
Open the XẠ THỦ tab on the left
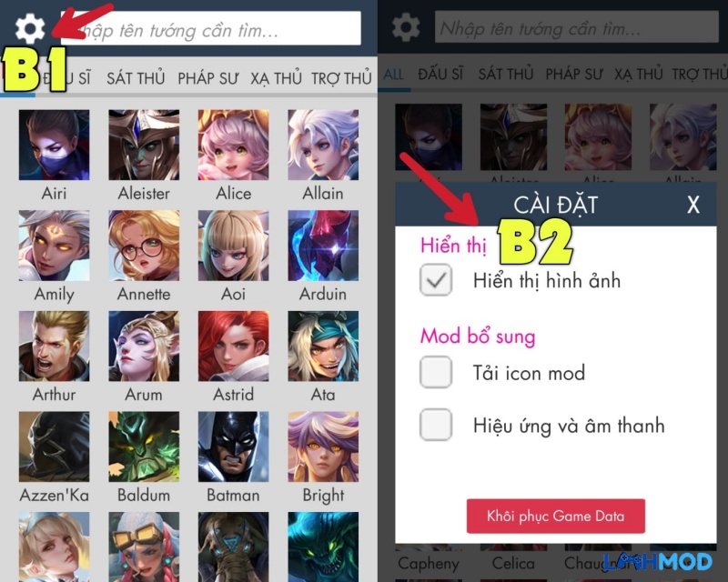click(277, 78)
